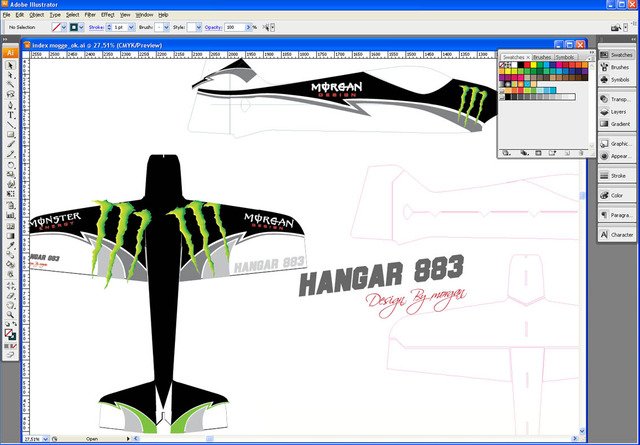The width and height of the screenshot is (640, 445).
Task: Click the Opacity link in the control bar
Action: coord(213,27)
